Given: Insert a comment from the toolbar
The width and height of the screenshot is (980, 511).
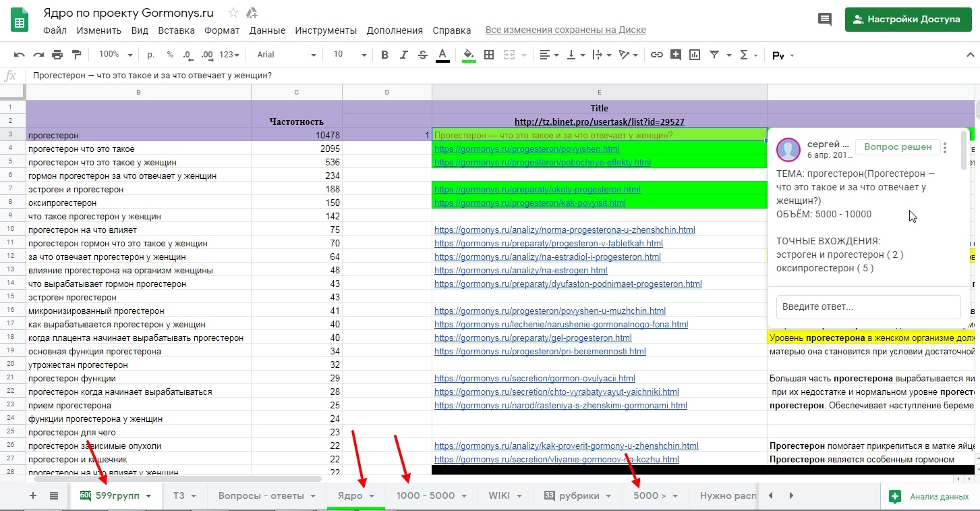Looking at the screenshot, I should (x=675, y=55).
